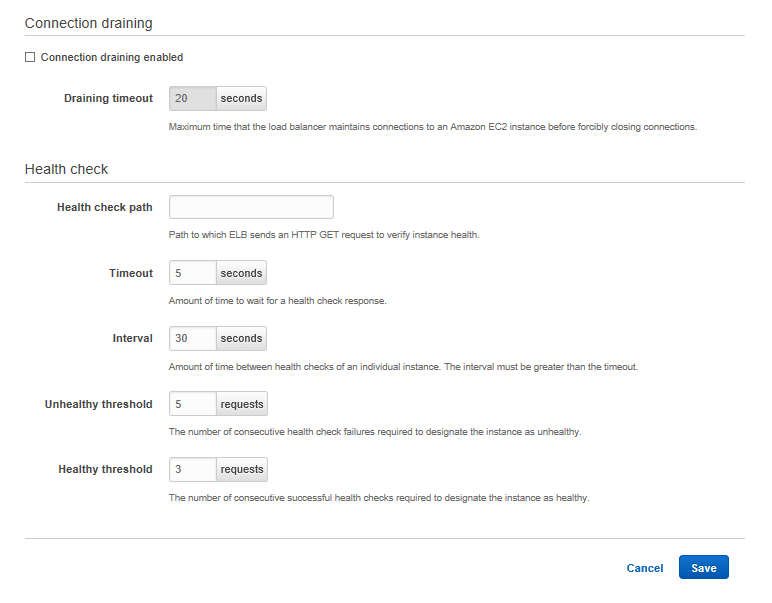The width and height of the screenshot is (772, 603).
Task: Click the 'Health check path' field label
Action: pos(105,208)
